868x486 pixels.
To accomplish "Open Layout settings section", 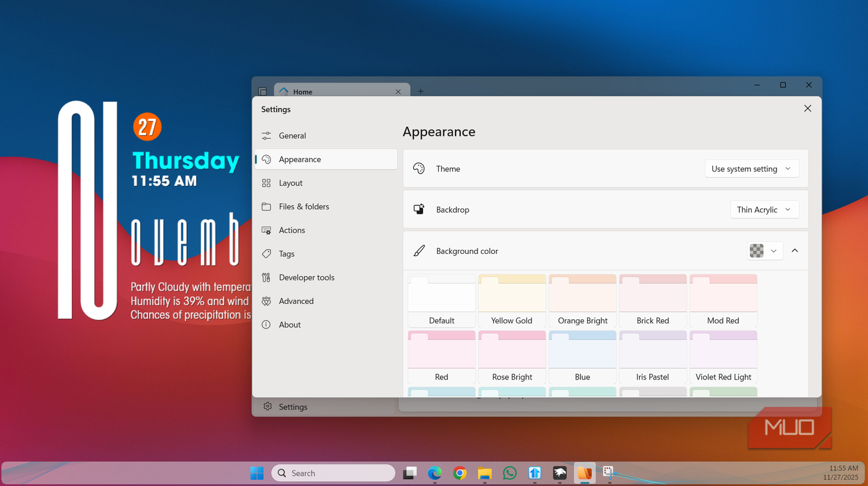I will (x=326, y=183).
